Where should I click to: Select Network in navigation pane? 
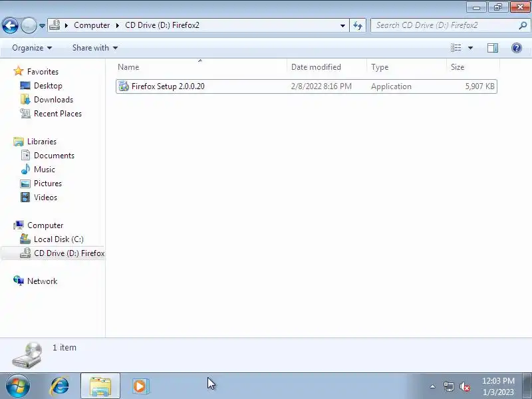pos(42,281)
